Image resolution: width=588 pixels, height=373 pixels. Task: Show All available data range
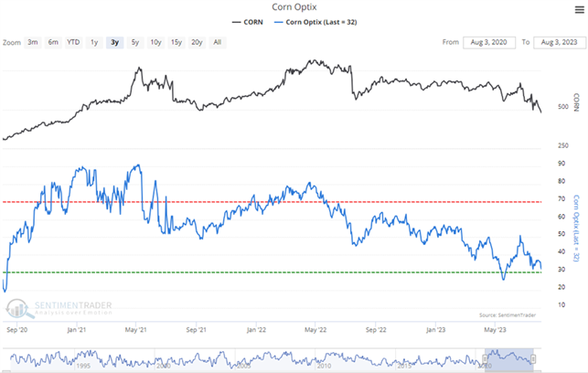pyautogui.click(x=217, y=42)
